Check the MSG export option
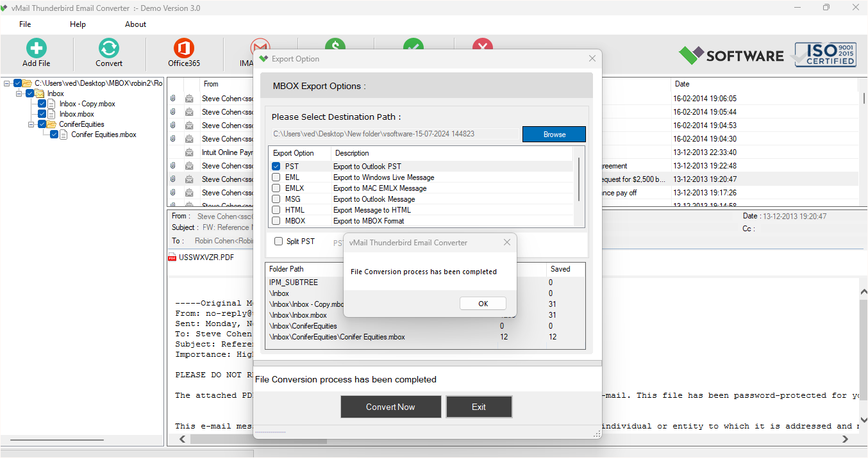Viewport: 868px width, 458px height. click(x=276, y=199)
